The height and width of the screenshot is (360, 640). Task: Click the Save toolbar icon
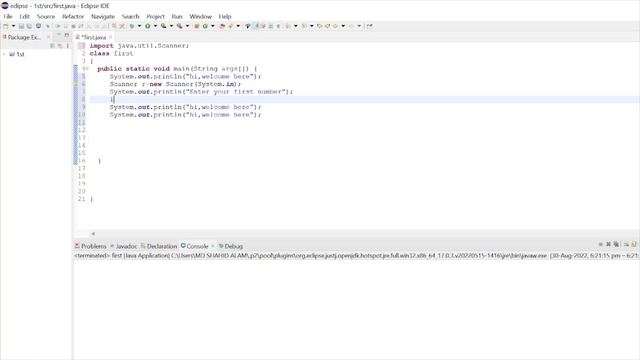point(21,26)
